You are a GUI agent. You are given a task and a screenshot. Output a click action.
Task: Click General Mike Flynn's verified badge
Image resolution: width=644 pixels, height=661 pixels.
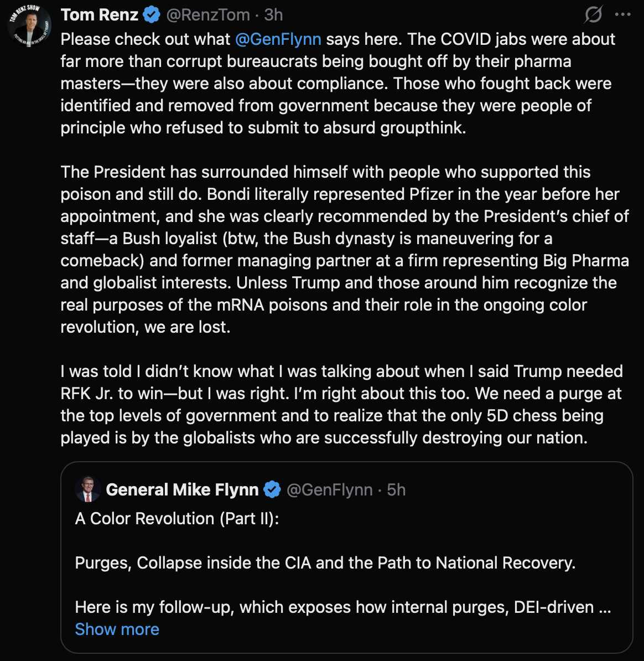[272, 490]
